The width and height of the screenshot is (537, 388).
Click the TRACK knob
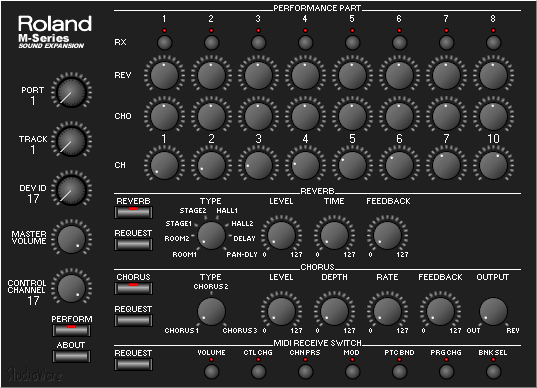point(71,141)
